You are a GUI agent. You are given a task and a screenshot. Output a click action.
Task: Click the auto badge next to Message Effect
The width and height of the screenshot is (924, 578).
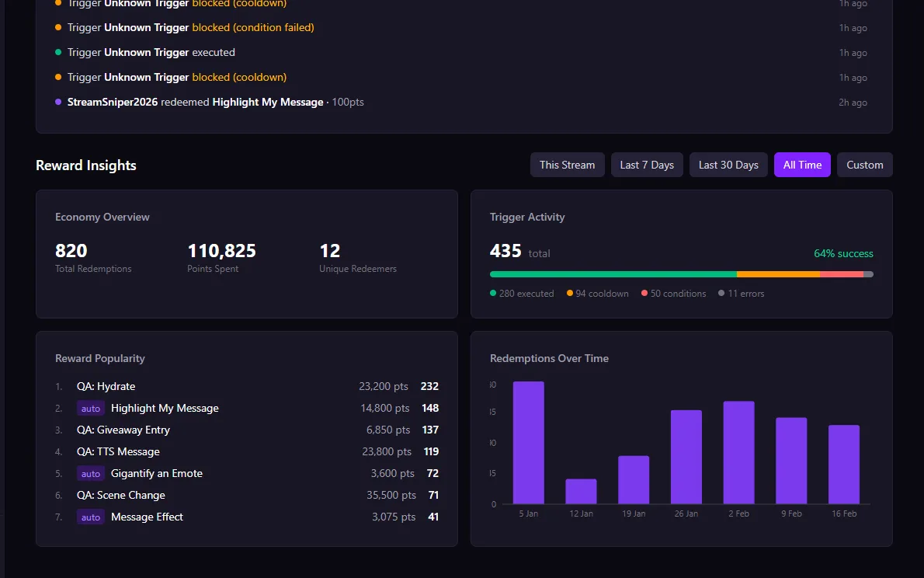pos(91,517)
